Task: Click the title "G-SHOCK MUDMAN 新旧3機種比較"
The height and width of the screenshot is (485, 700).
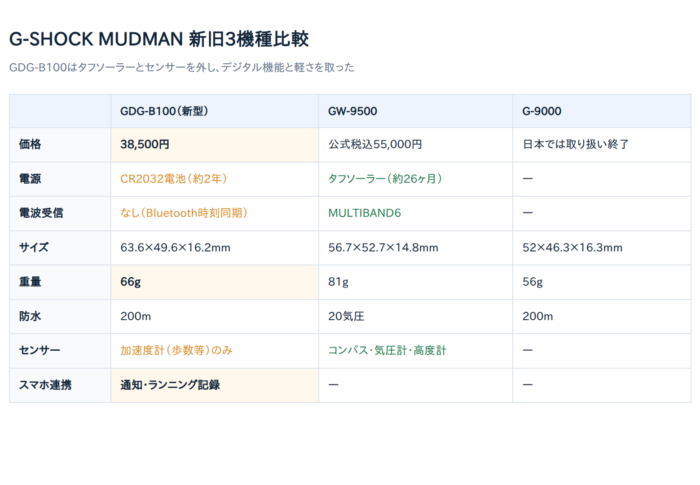Action: 159,39
